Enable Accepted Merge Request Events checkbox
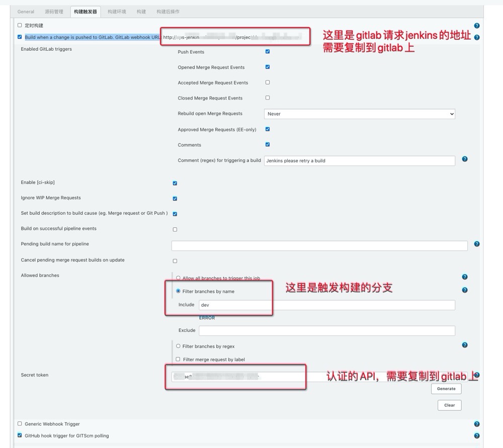 [268, 82]
